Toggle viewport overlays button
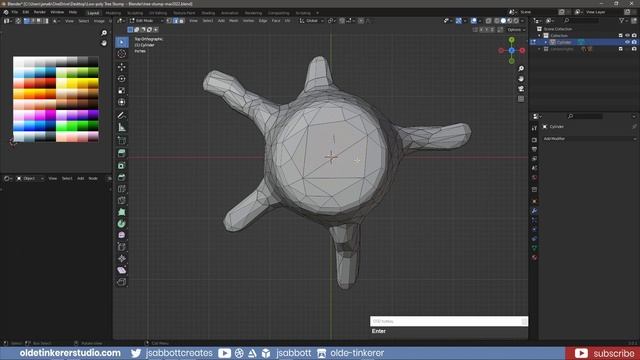 point(473,21)
